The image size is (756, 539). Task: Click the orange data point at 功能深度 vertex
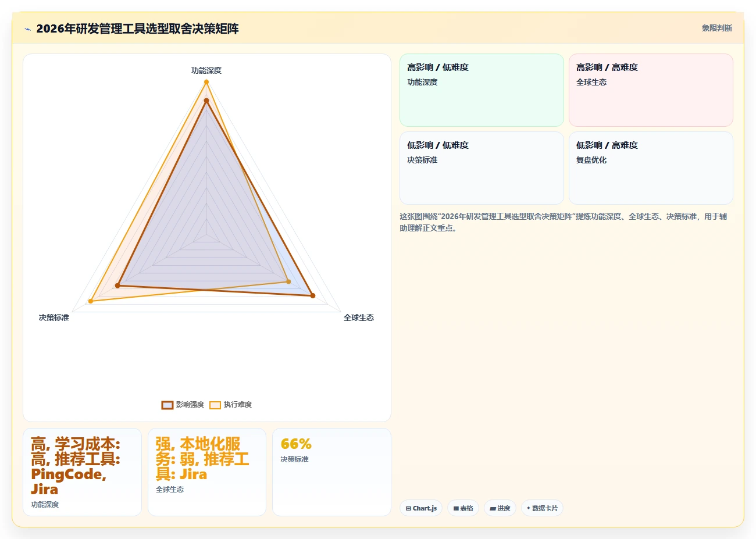click(x=206, y=82)
